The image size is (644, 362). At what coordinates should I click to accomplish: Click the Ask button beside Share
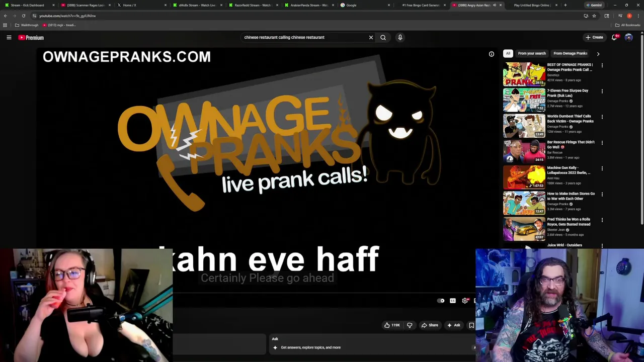tap(453, 325)
